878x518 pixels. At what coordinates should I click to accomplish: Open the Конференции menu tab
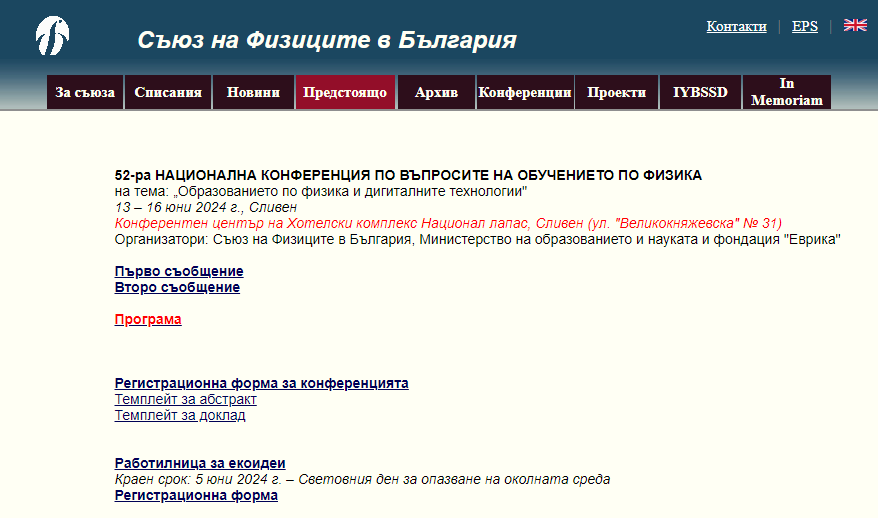tap(525, 92)
